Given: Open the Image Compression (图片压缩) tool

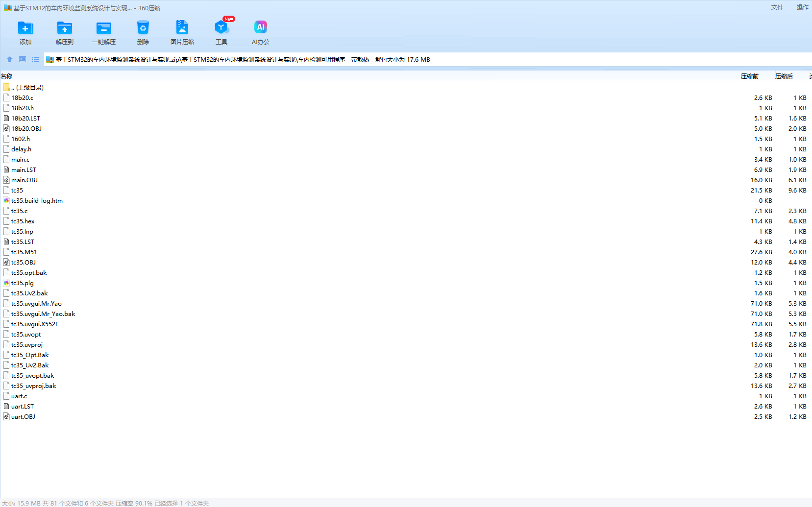Looking at the screenshot, I should pos(182,28).
